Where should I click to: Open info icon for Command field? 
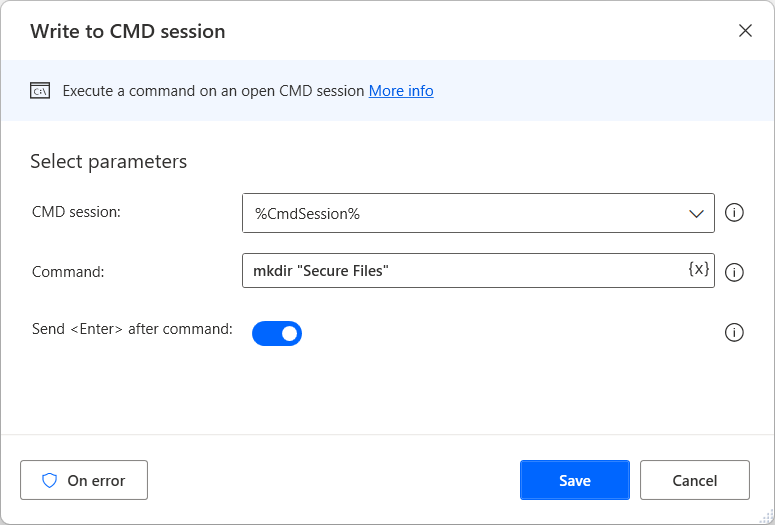734,272
